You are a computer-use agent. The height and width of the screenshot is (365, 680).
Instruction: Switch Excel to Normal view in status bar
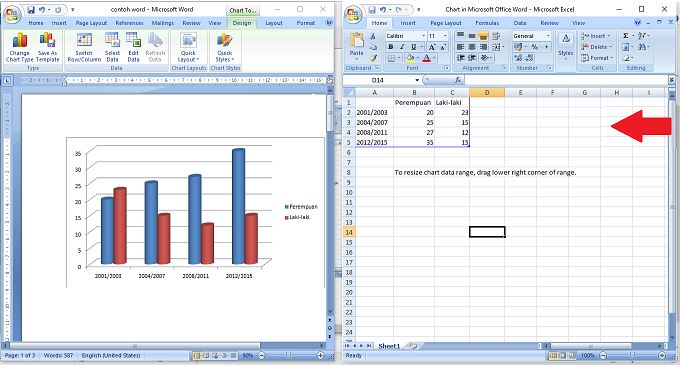(554, 355)
